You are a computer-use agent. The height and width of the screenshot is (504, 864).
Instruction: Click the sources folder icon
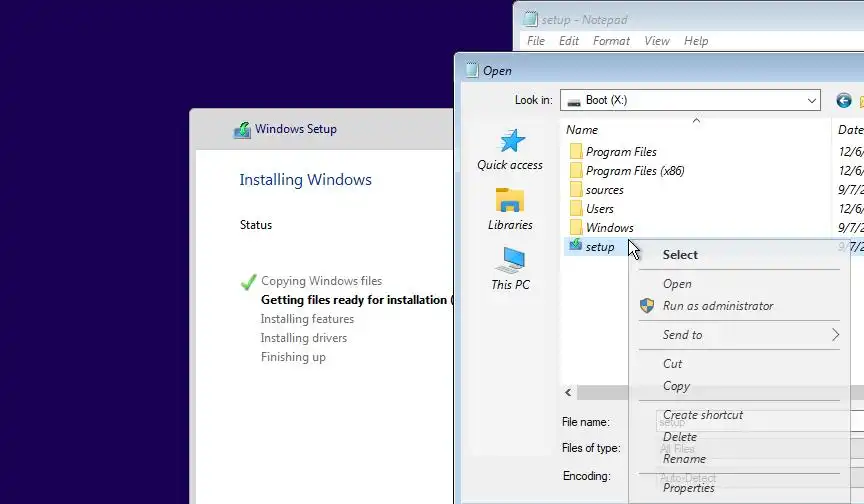pos(576,189)
